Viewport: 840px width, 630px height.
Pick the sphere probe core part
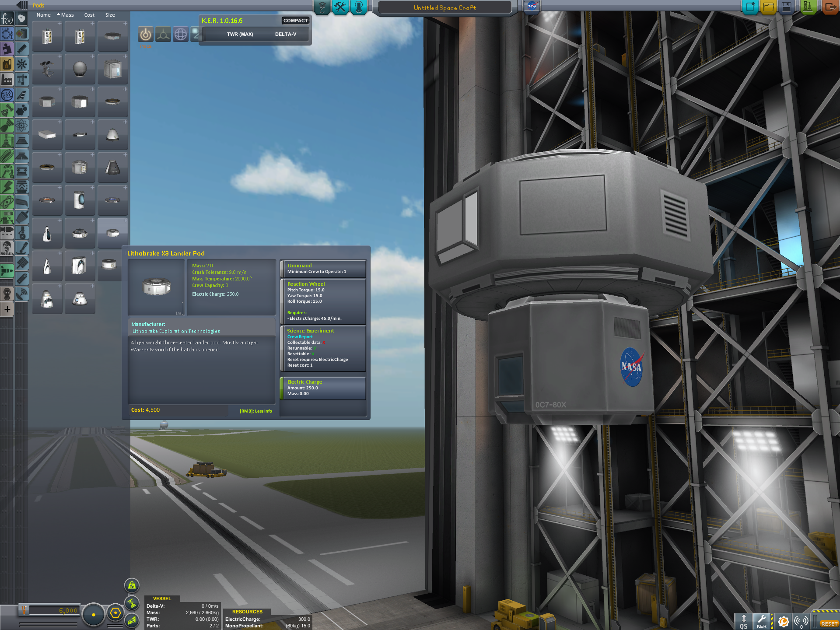tap(80, 69)
